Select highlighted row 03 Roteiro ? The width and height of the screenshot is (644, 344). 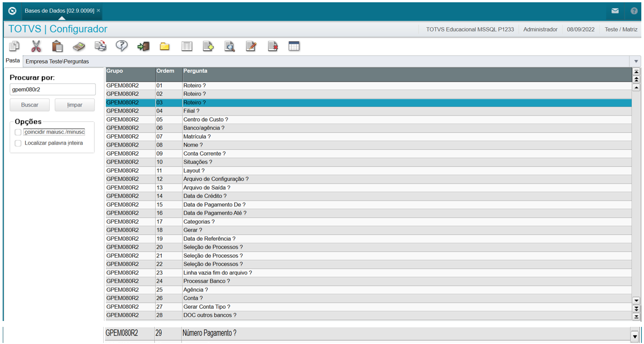click(368, 103)
